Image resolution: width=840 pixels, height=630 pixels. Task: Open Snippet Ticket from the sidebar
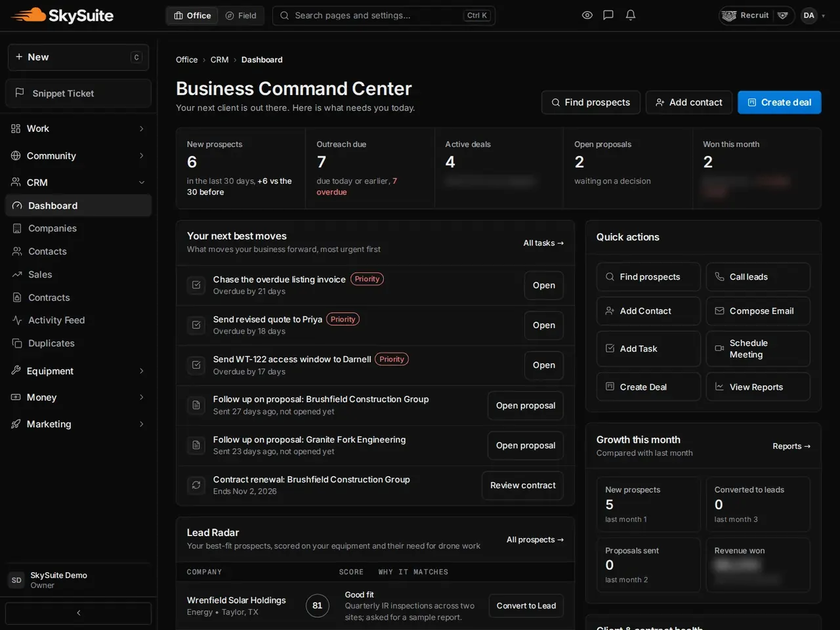point(78,93)
